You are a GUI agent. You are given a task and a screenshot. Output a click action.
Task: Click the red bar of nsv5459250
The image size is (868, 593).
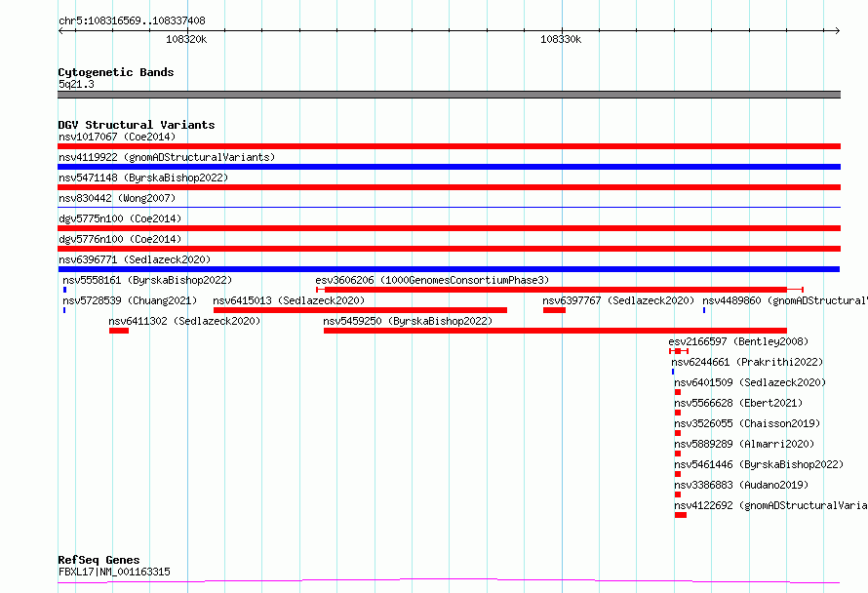point(555,331)
